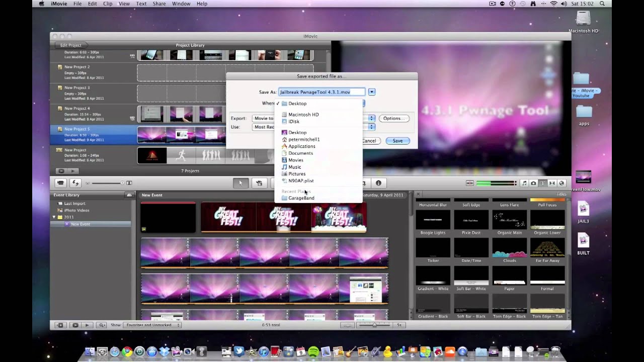
Task: Select the JAIL3 file on the desktop
Action: (x=583, y=212)
